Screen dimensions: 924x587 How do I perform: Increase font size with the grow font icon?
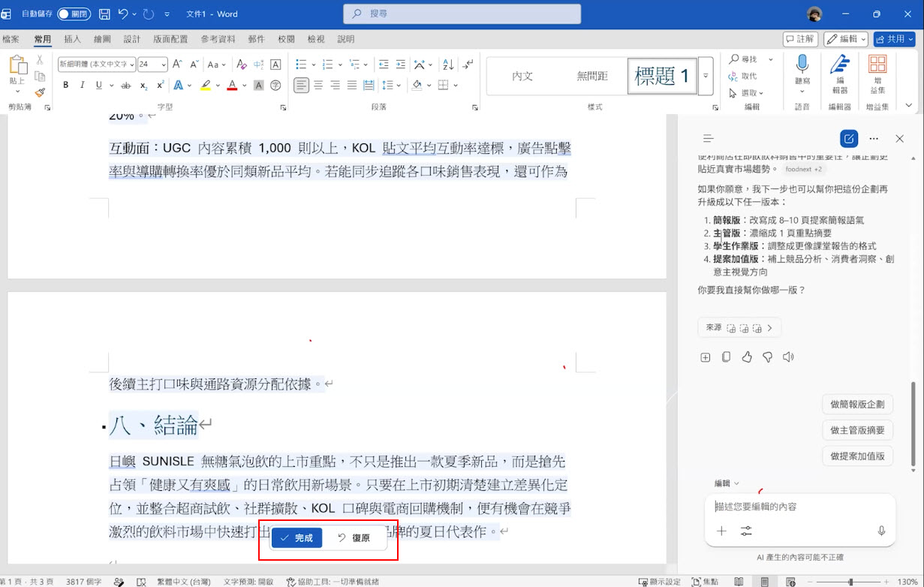178,65
